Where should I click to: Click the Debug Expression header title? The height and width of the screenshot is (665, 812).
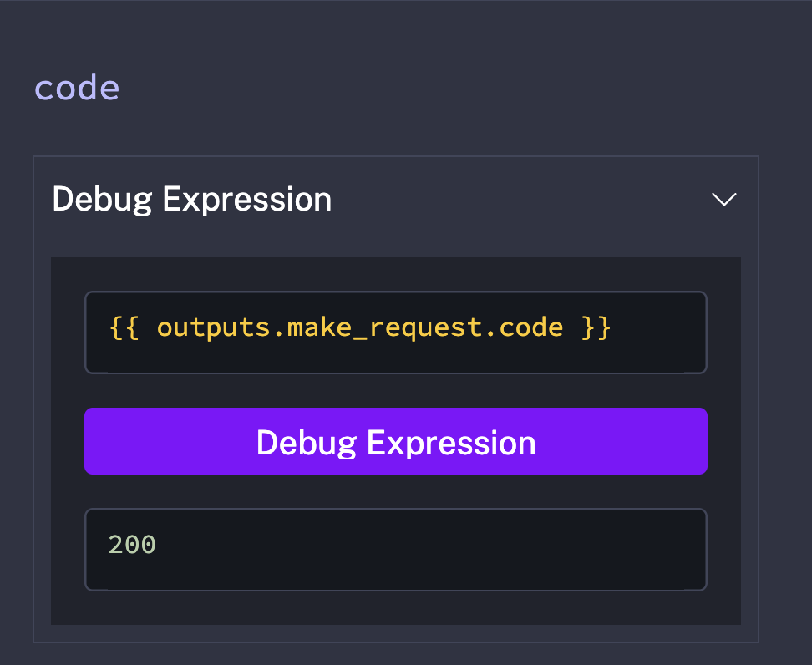[191, 200]
